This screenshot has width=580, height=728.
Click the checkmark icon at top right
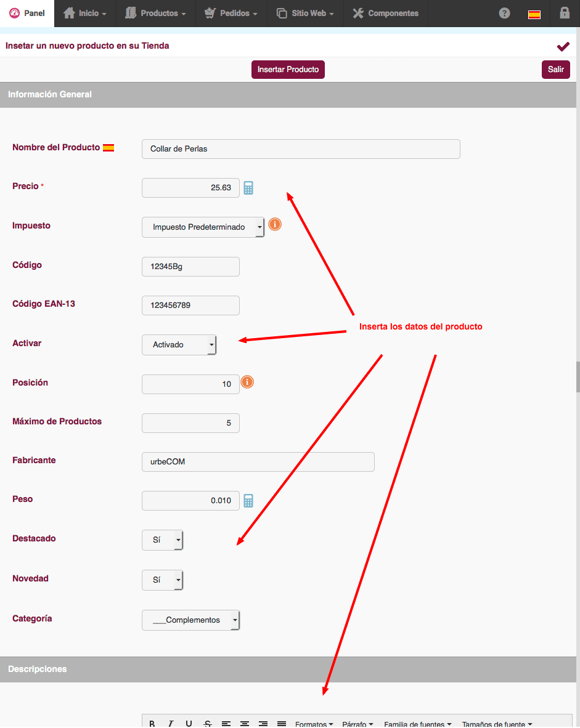[x=563, y=46]
